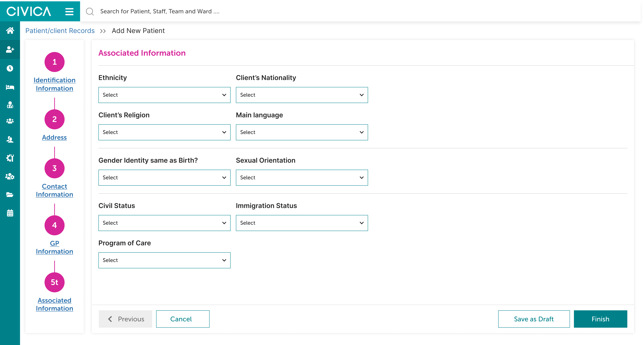Open the bed icon in the sidebar
Viewport: 644px width, 345px height.
coord(10,87)
